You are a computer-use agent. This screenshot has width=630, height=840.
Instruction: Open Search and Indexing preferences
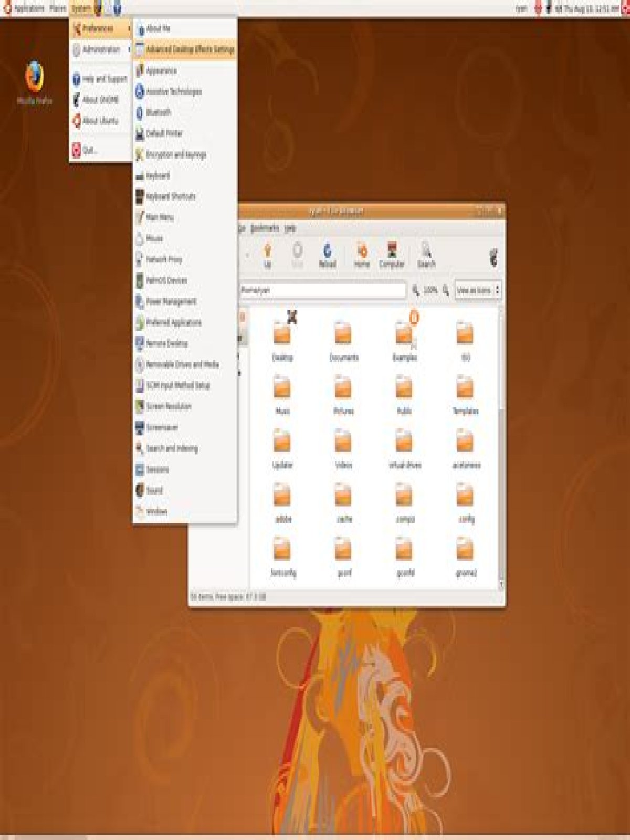click(184, 448)
